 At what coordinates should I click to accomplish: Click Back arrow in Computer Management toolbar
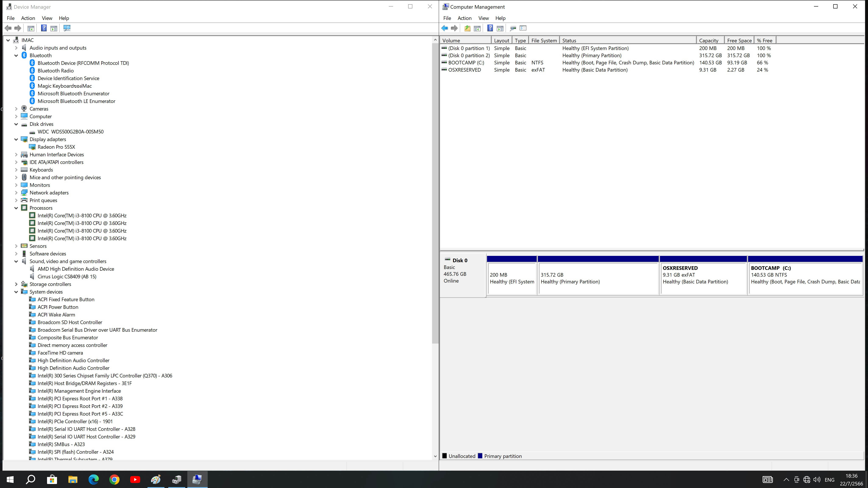[445, 28]
